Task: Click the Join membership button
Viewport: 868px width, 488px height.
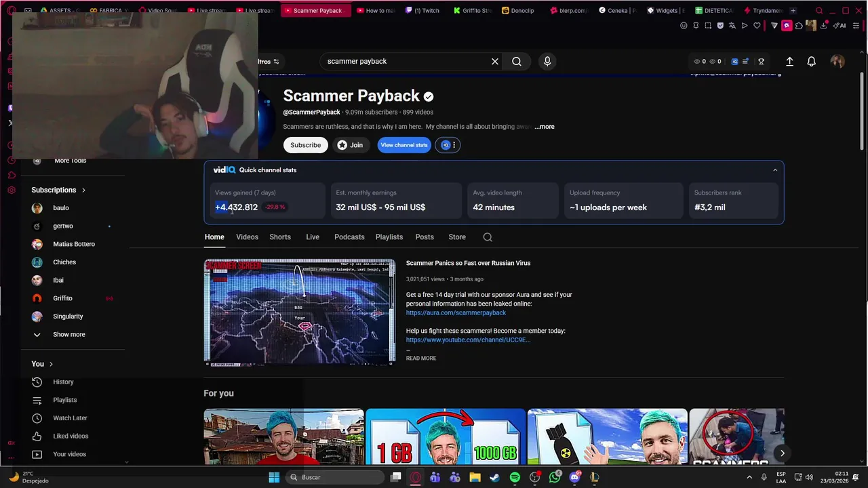Action: [x=350, y=145]
